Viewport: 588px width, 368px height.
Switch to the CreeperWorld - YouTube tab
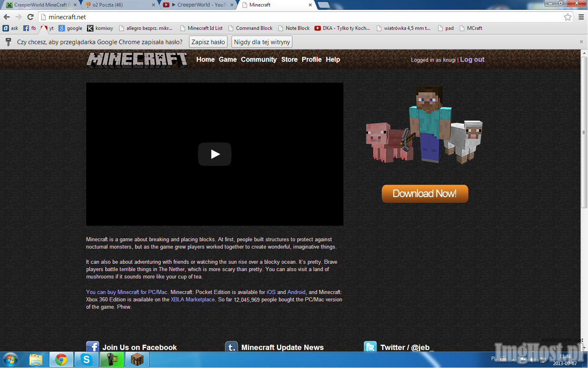tap(198, 5)
